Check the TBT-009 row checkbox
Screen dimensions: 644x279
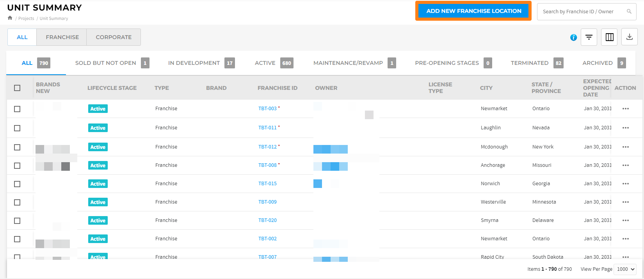point(17,202)
